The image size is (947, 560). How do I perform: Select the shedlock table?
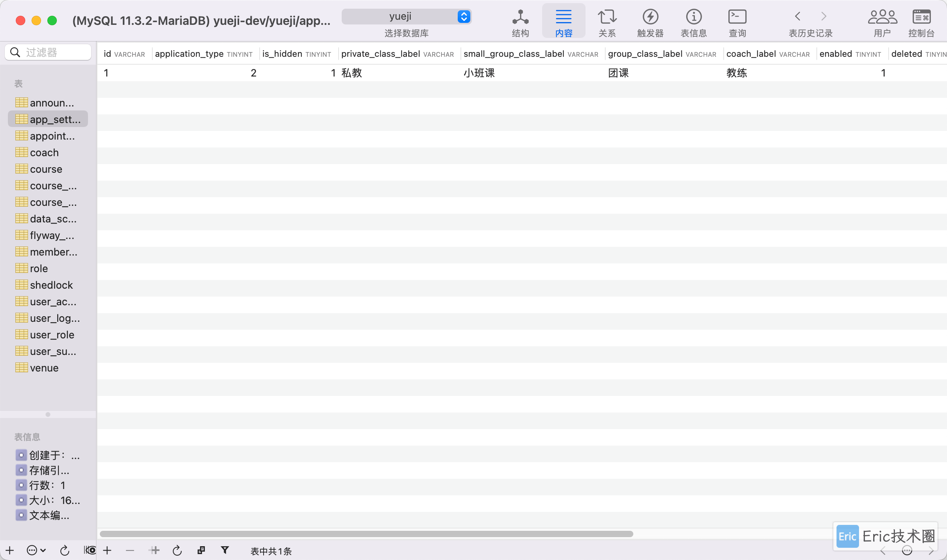click(48, 285)
